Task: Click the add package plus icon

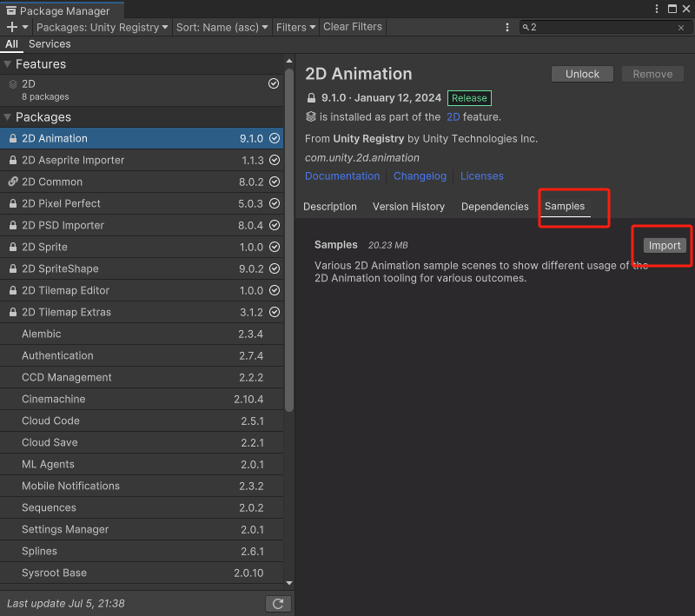Action: point(12,27)
